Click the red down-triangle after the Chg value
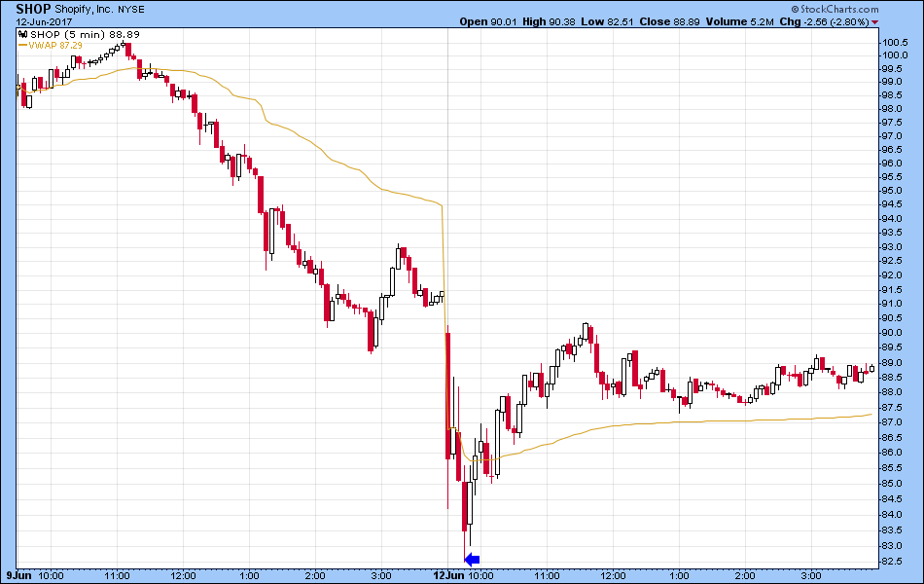Viewport: 924px width, 584px height. [875, 22]
